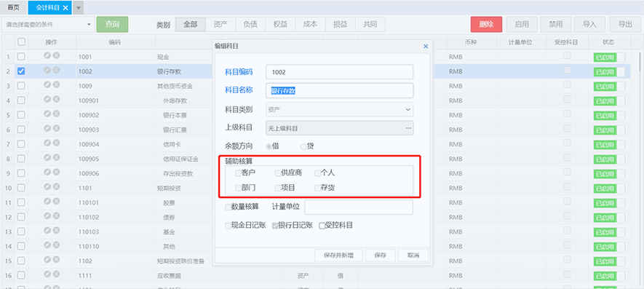
Task: Delete 110110 其他 using its x icon
Action: click(x=56, y=245)
